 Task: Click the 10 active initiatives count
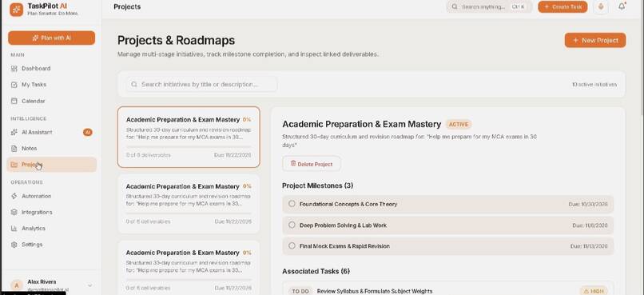[594, 84]
